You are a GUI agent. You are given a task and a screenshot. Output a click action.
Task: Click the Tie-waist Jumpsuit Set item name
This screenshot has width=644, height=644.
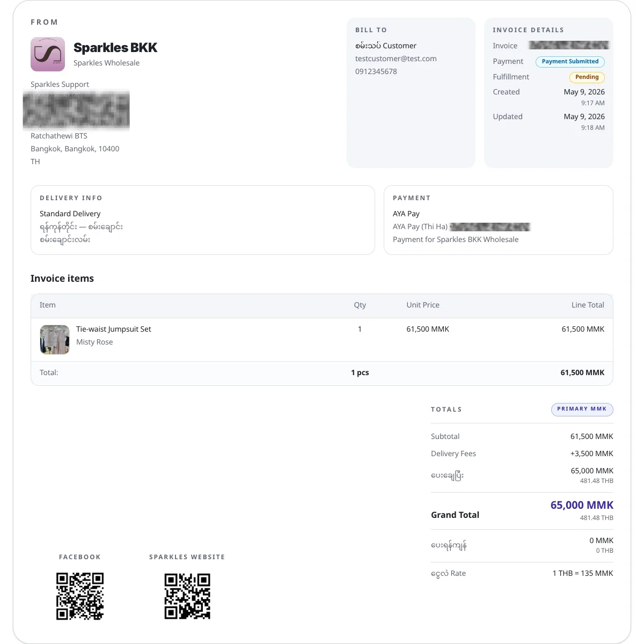click(114, 329)
